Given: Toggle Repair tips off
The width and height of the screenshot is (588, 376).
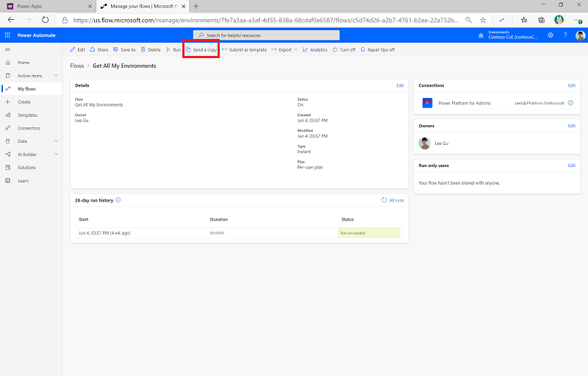Looking at the screenshot, I should [378, 49].
